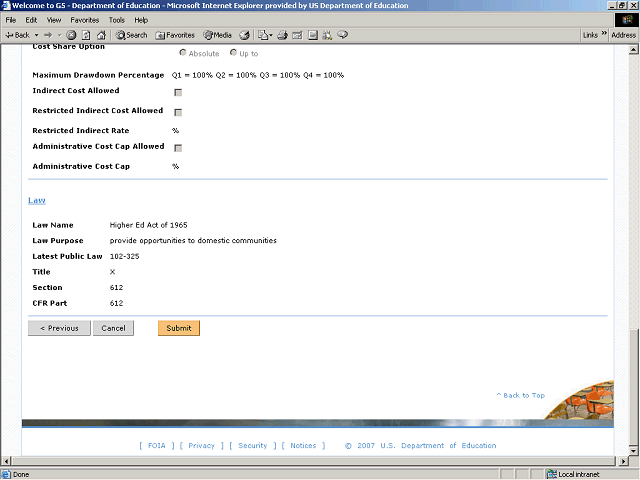Click the Higher Ed Act of 1965 text

(149, 225)
